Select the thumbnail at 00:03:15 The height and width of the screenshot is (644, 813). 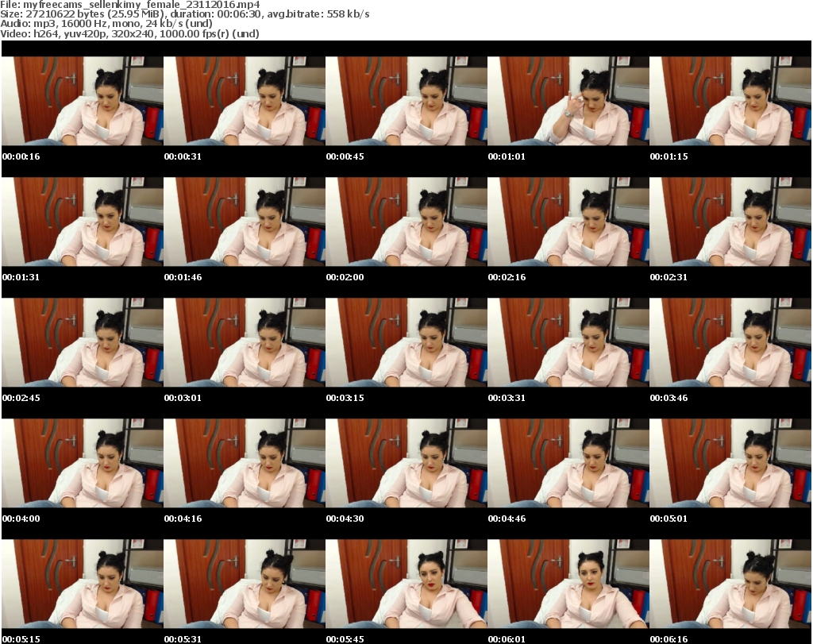coord(406,343)
